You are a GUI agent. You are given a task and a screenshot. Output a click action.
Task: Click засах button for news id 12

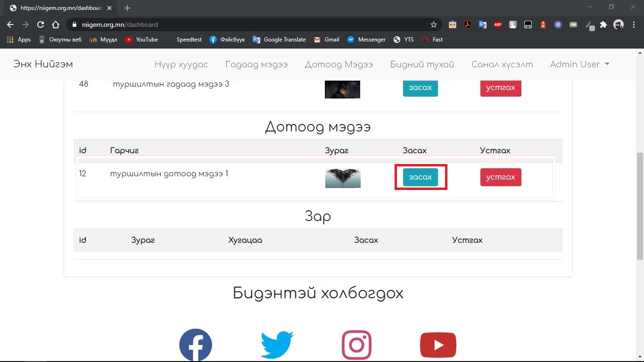coord(420,177)
